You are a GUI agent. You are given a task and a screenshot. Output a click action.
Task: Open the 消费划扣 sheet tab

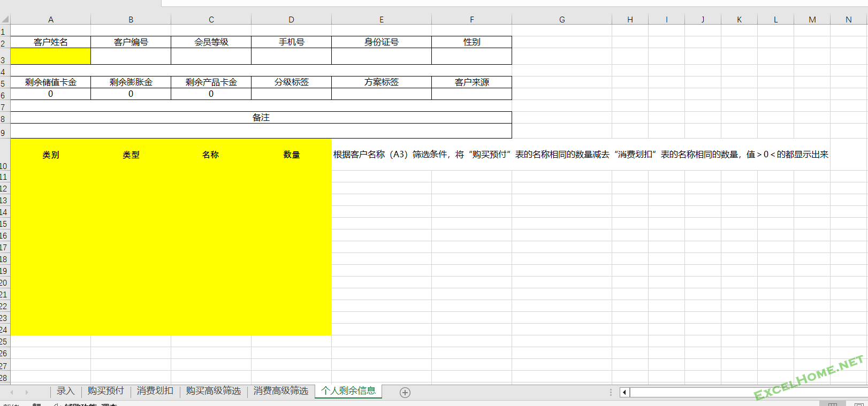click(x=155, y=391)
